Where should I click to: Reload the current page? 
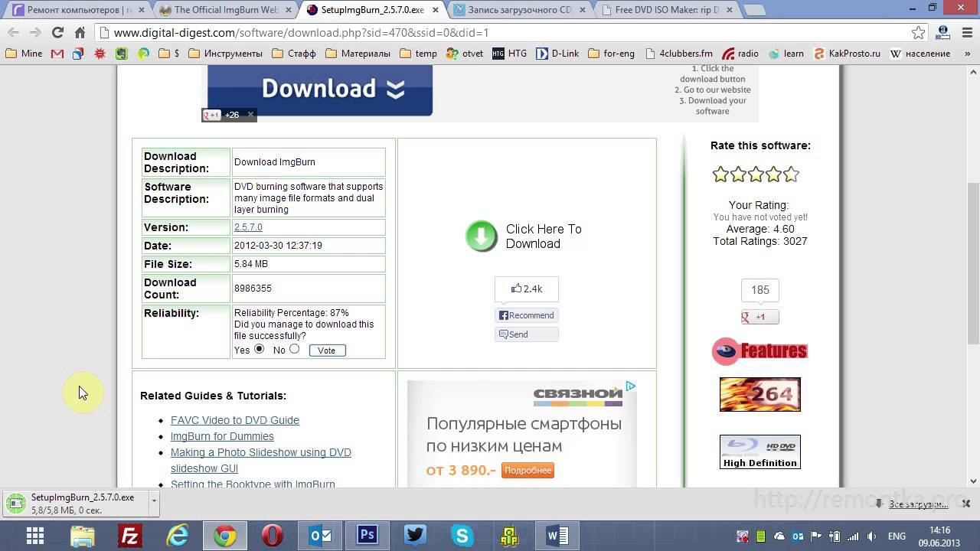tap(57, 33)
